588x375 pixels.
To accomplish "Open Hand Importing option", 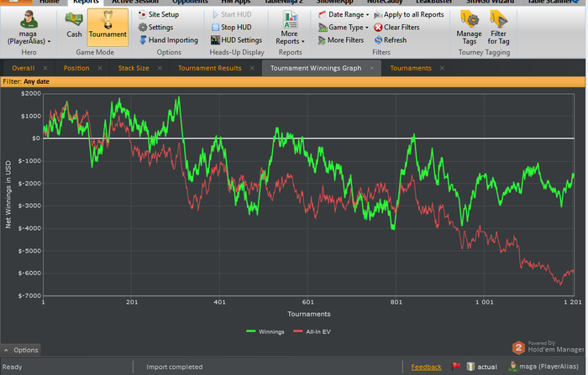I will [168, 40].
